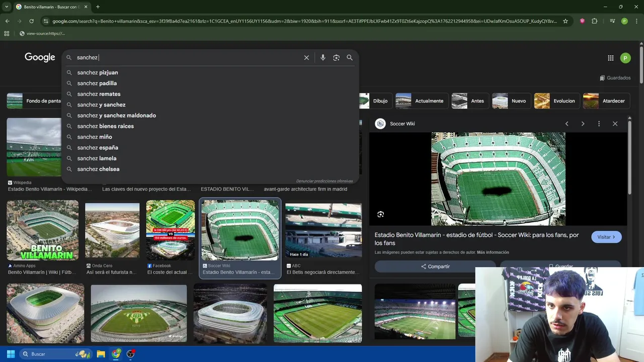Open the Google account avatar
This screenshot has width=644, height=362.
coord(625,58)
